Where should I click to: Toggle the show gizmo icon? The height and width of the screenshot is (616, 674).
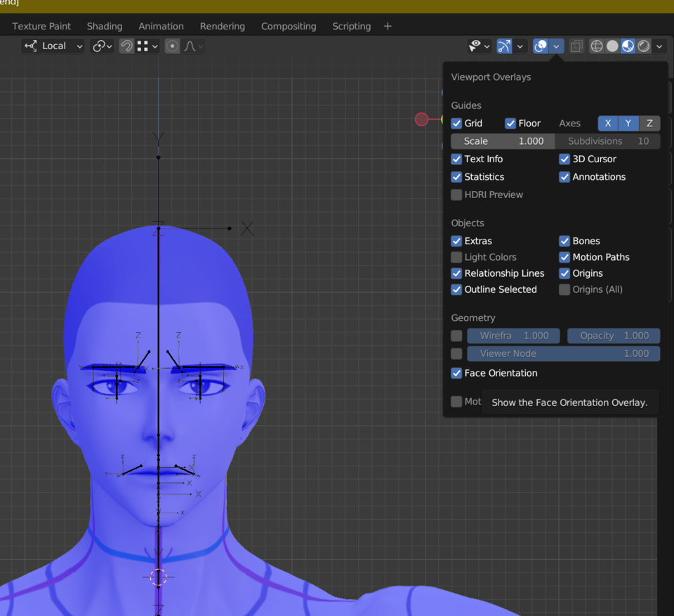[504, 46]
